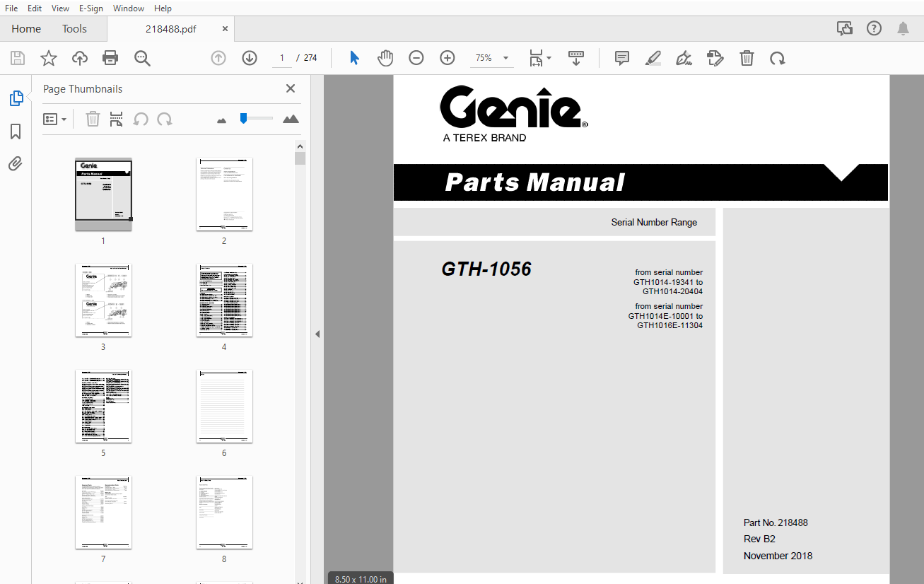Click the GTH-1056 model heading

(486, 269)
